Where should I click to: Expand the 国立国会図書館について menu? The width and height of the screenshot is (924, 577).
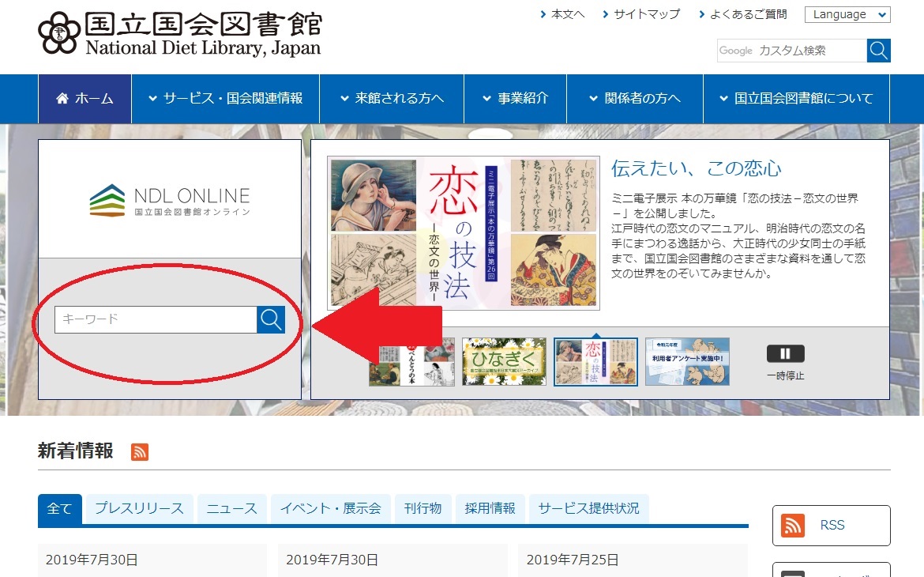(x=797, y=99)
